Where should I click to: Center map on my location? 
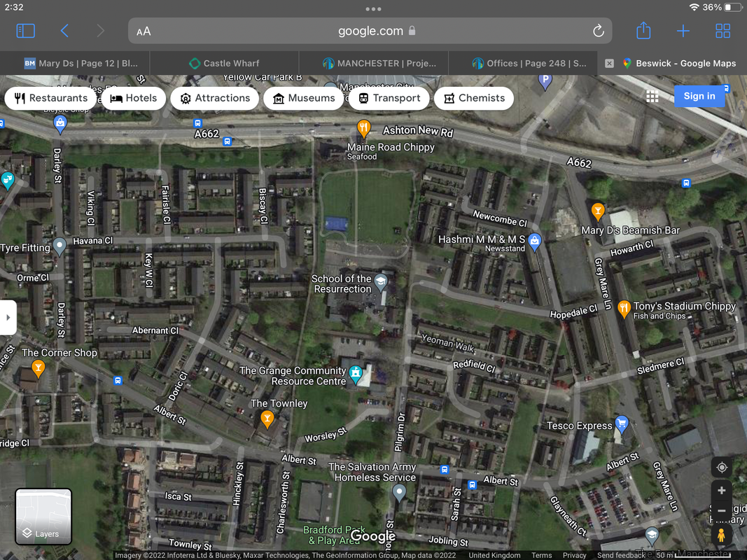coord(722,467)
